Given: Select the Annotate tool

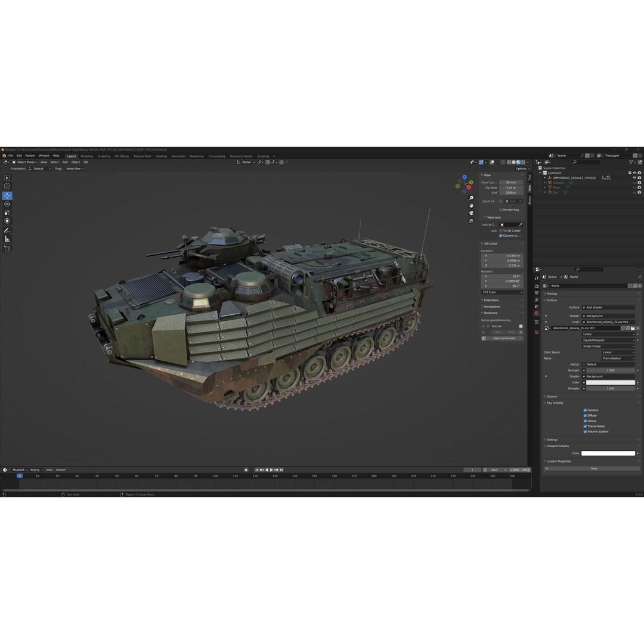Looking at the screenshot, I should coord(7,230).
